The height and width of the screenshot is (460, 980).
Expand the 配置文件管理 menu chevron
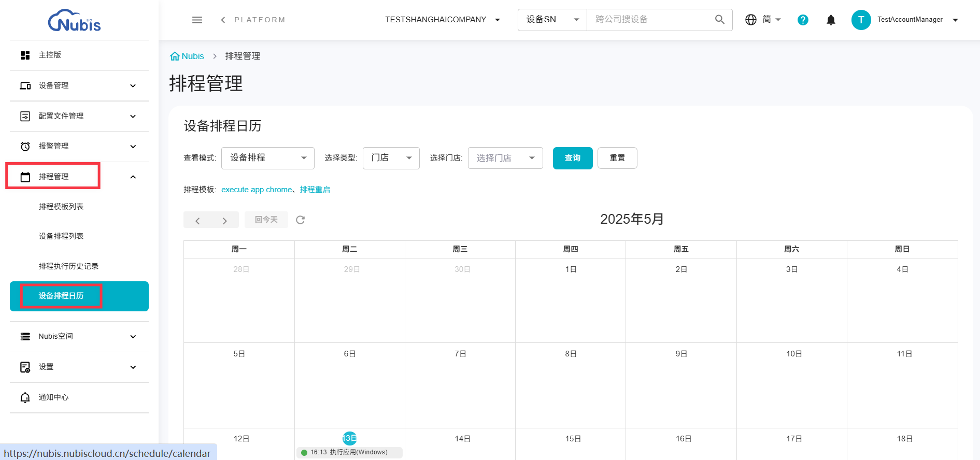coord(133,116)
